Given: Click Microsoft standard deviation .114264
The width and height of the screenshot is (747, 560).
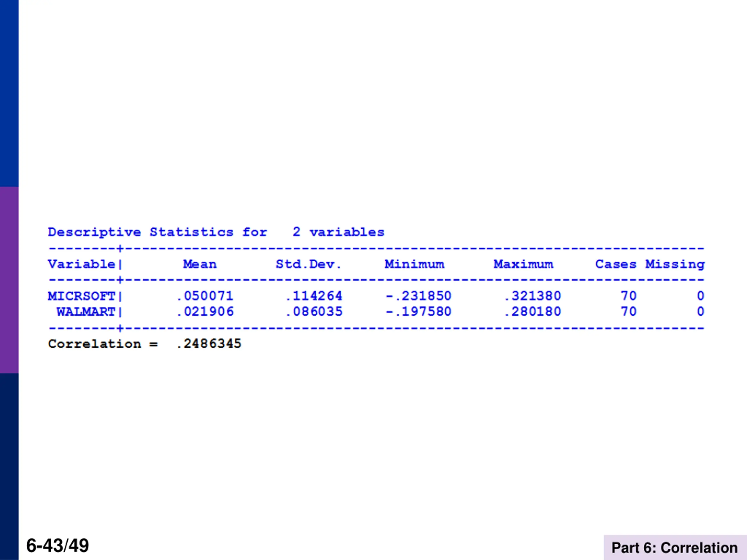Looking at the screenshot, I should [x=314, y=296].
